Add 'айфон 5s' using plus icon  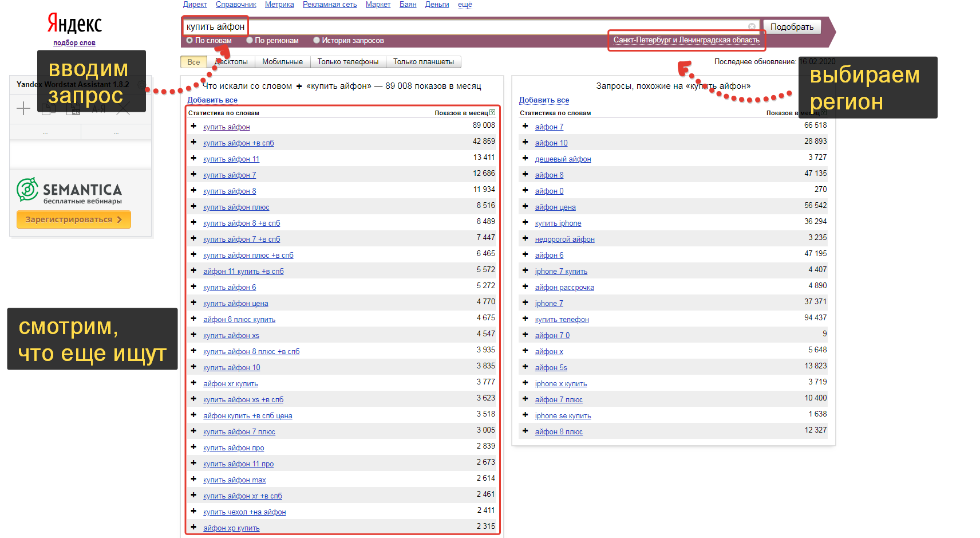(x=525, y=367)
